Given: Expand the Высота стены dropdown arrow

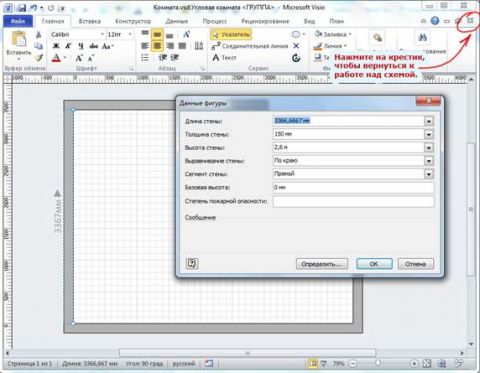Looking at the screenshot, I should pyautogui.click(x=429, y=147).
